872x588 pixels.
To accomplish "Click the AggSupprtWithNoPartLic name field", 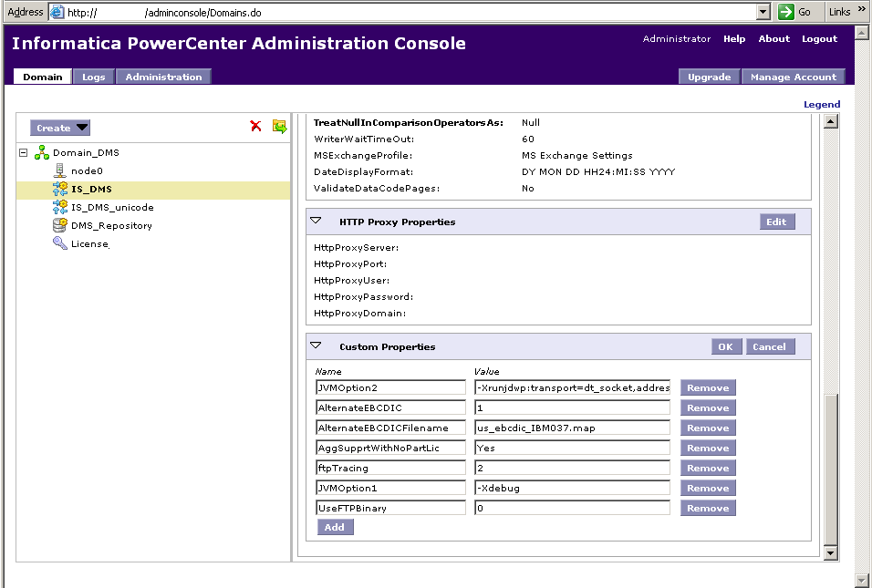I will coord(390,448).
